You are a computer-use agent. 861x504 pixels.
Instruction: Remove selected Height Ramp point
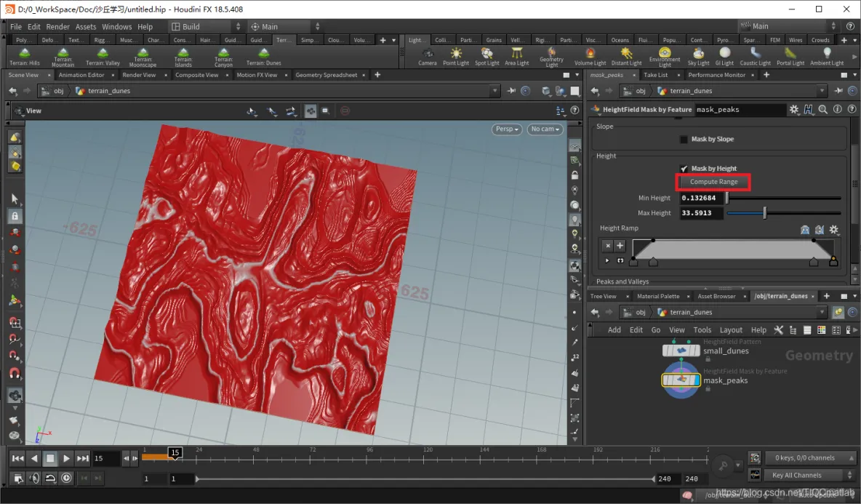coord(606,245)
